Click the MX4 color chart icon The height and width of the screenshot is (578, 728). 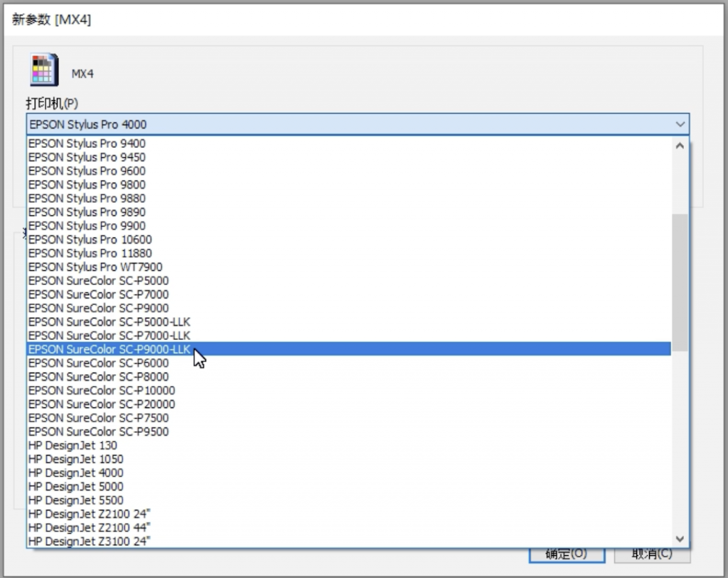44,70
